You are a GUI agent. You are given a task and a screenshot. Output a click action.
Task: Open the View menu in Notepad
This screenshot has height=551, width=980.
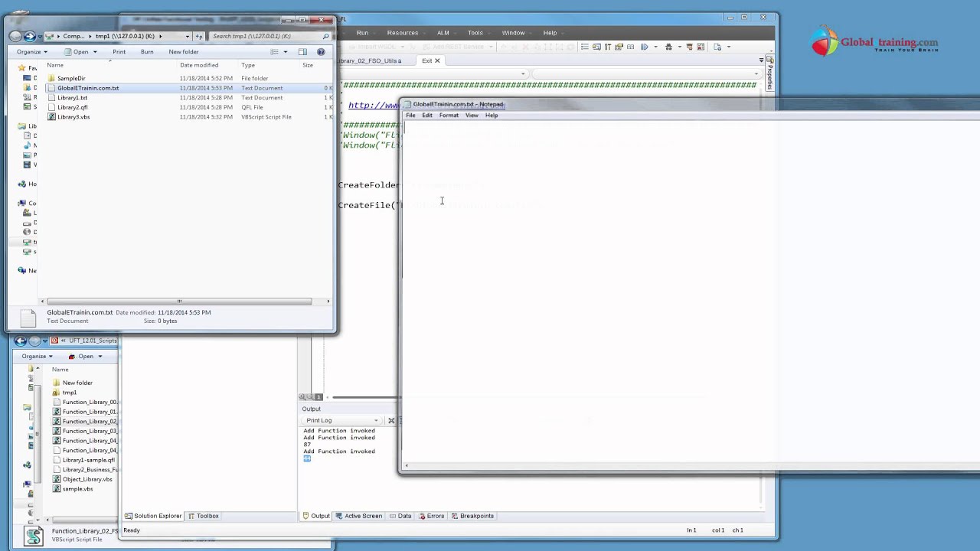(472, 116)
